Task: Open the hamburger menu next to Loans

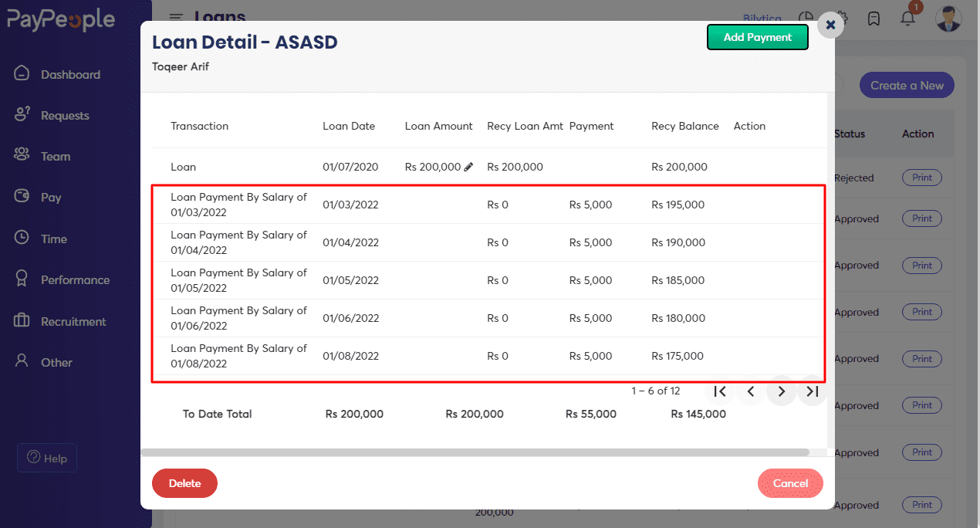Action: tap(176, 17)
